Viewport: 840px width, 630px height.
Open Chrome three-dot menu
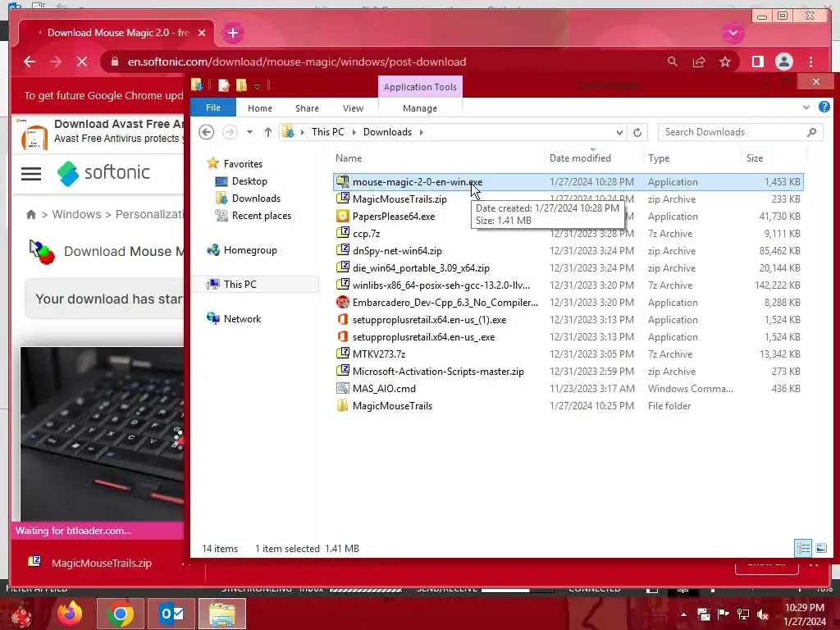tap(810, 62)
